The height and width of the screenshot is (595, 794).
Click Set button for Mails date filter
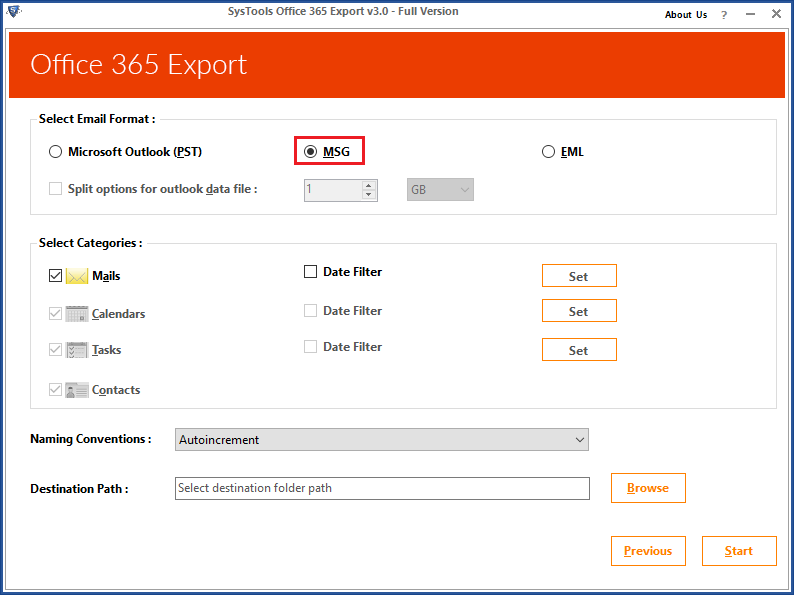[579, 276]
